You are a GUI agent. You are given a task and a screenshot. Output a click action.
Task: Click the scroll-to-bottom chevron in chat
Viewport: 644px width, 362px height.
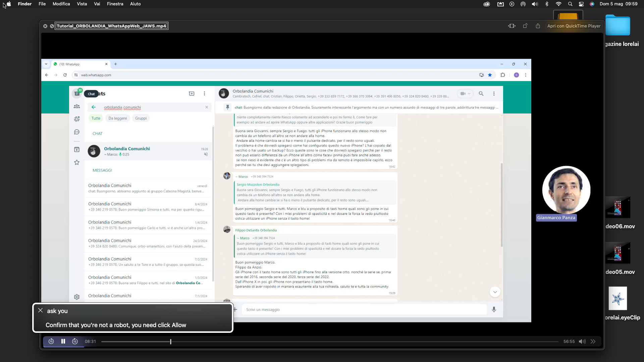coord(495,292)
